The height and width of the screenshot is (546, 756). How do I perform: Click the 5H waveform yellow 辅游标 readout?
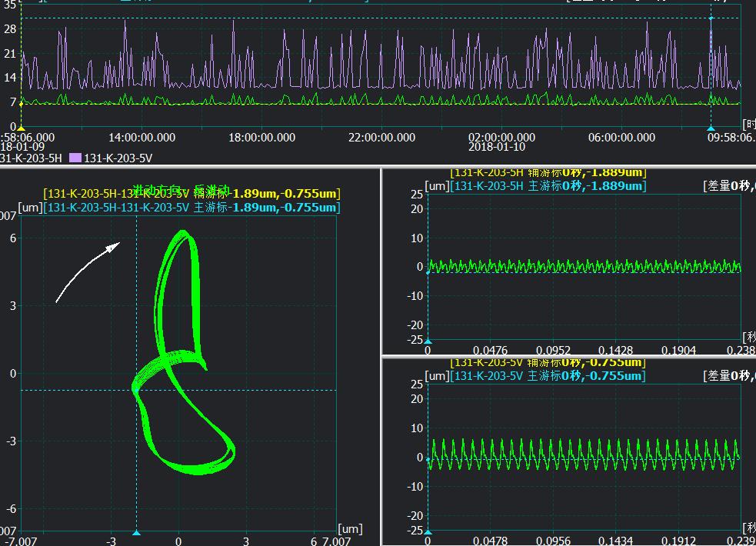[548, 172]
